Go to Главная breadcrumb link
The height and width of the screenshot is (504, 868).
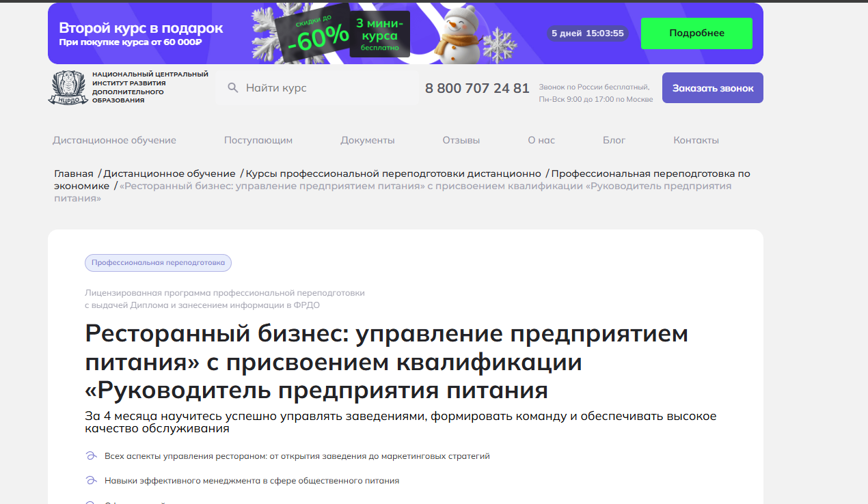74,173
